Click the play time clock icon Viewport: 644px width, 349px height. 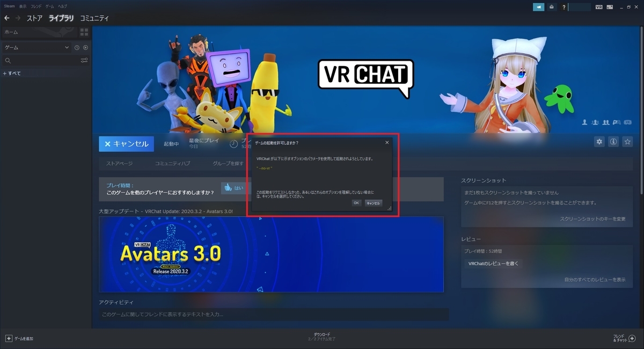coord(233,144)
